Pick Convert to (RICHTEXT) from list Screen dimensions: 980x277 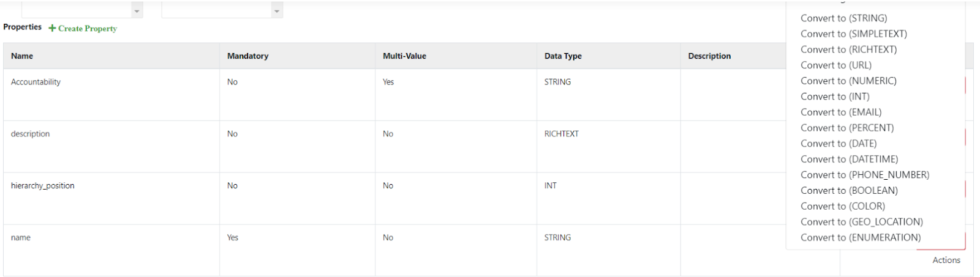click(x=848, y=50)
